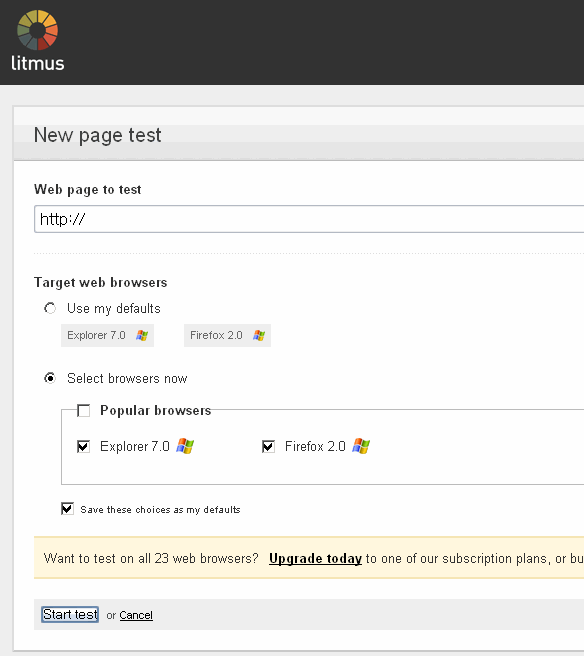
Task: Click the Windows flag beside the Firefox 2.0 checkbox
Action: pos(361,446)
